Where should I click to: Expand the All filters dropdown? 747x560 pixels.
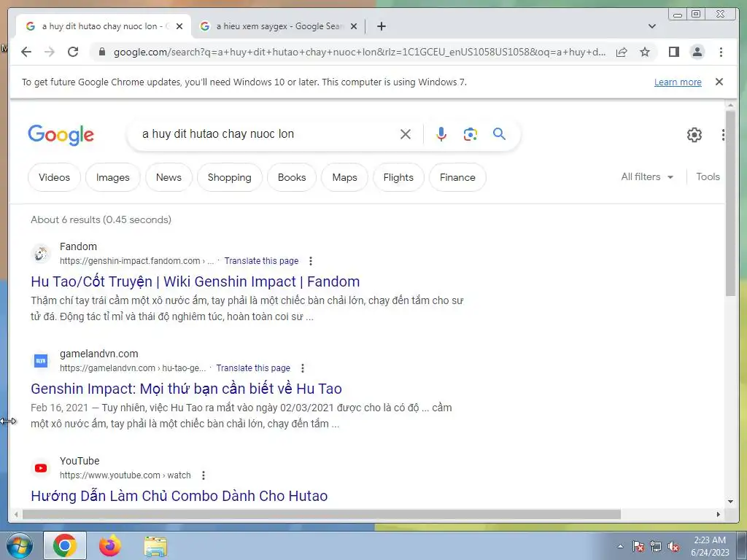[647, 176]
